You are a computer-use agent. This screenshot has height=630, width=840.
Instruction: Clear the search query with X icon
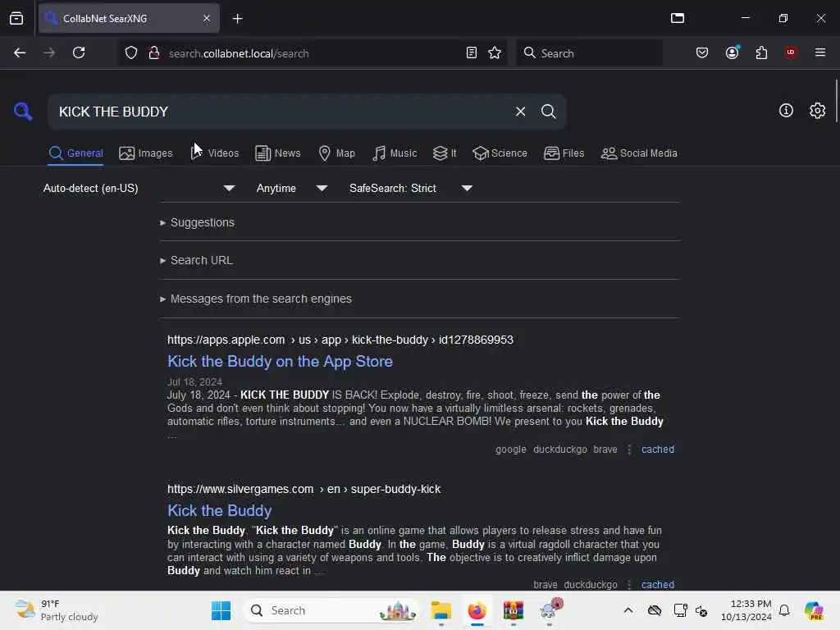click(520, 112)
